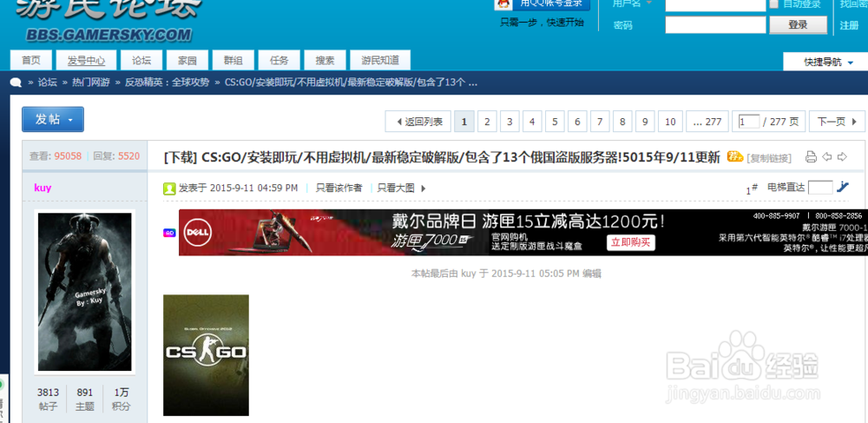Screen dimensions: 868x423
Task: Toggle the 自动登录 checkbox
Action: click(774, 4)
